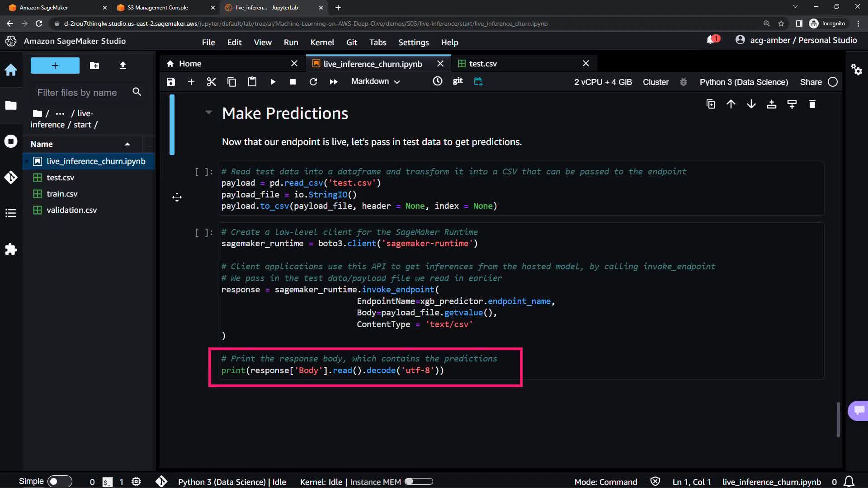The width and height of the screenshot is (868, 488).
Task: Toggle the Instance MEM switch in status bar
Action: [x=418, y=482]
